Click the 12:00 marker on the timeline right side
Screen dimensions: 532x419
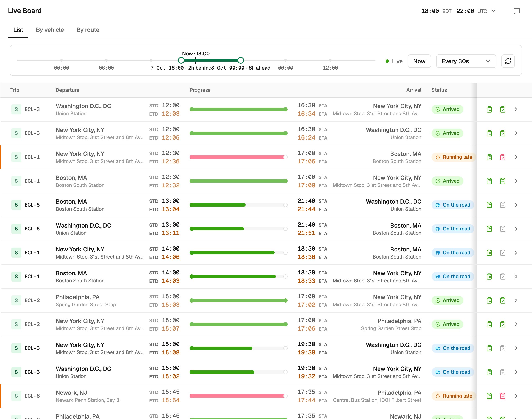point(330,68)
